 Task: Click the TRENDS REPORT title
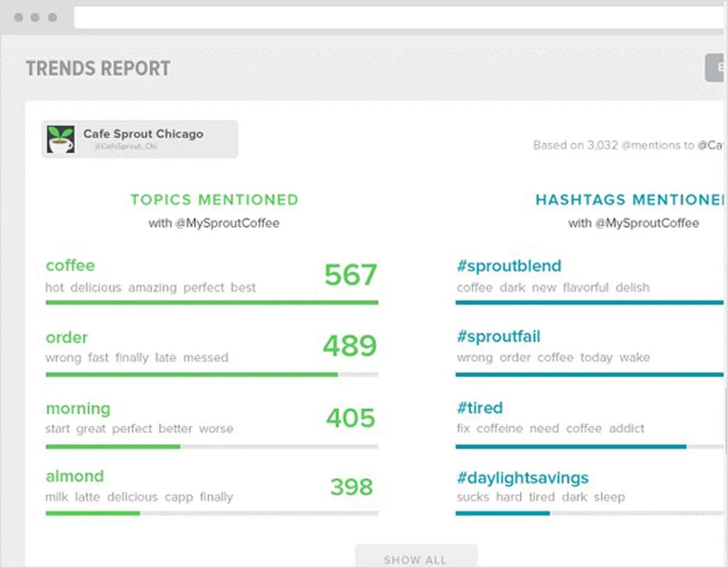pyautogui.click(x=98, y=68)
